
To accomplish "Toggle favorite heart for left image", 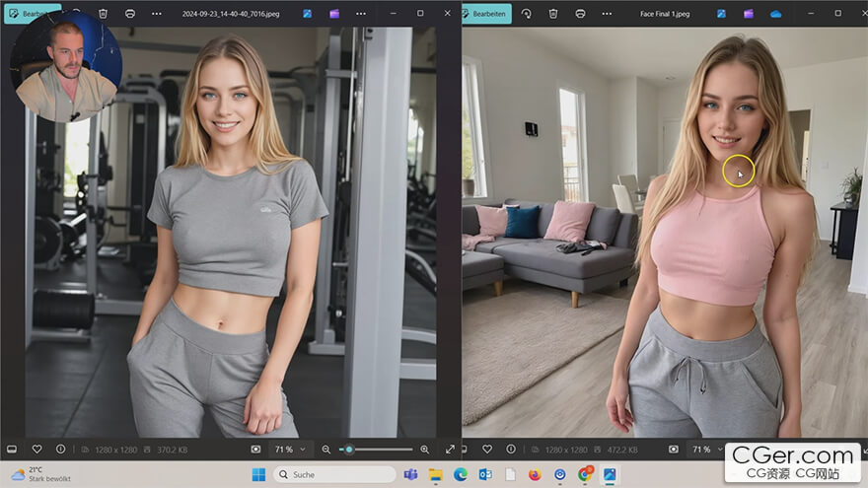I will pyautogui.click(x=36, y=450).
